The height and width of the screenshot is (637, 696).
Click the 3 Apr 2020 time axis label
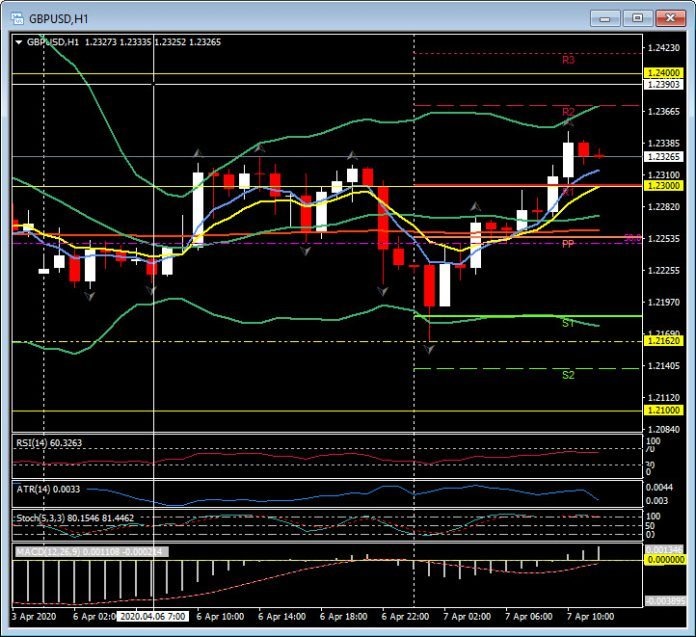[34, 617]
